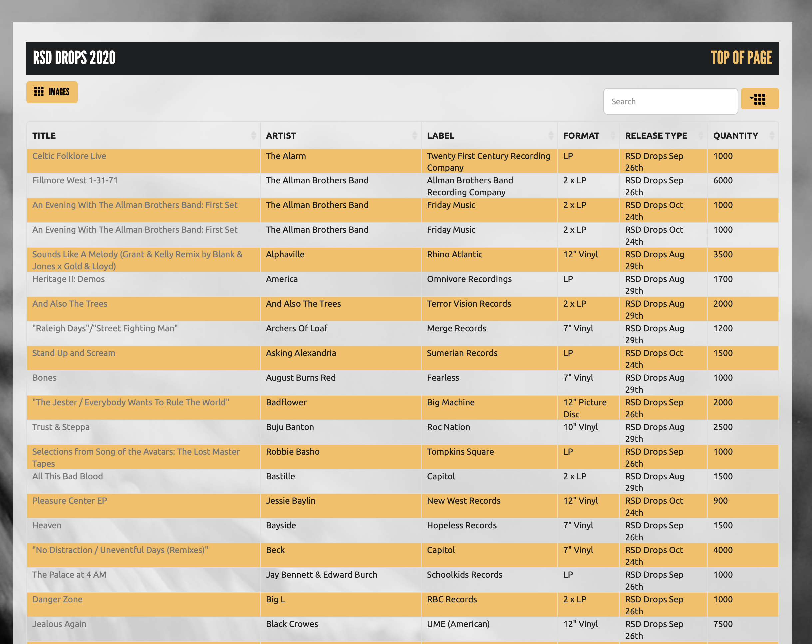Click the artist cell 'Archers Of Loaf'
The image size is (812, 644).
coord(297,328)
